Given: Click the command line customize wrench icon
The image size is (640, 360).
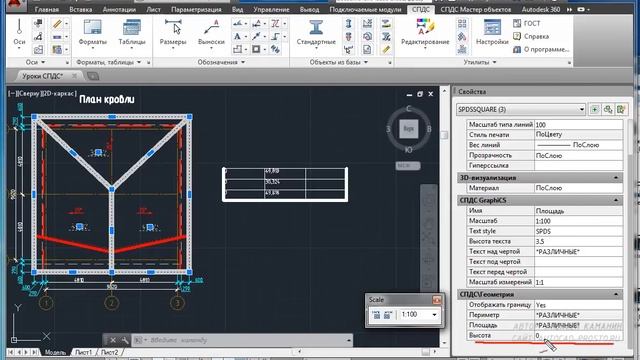Looking at the screenshot, I should tap(125, 340).
